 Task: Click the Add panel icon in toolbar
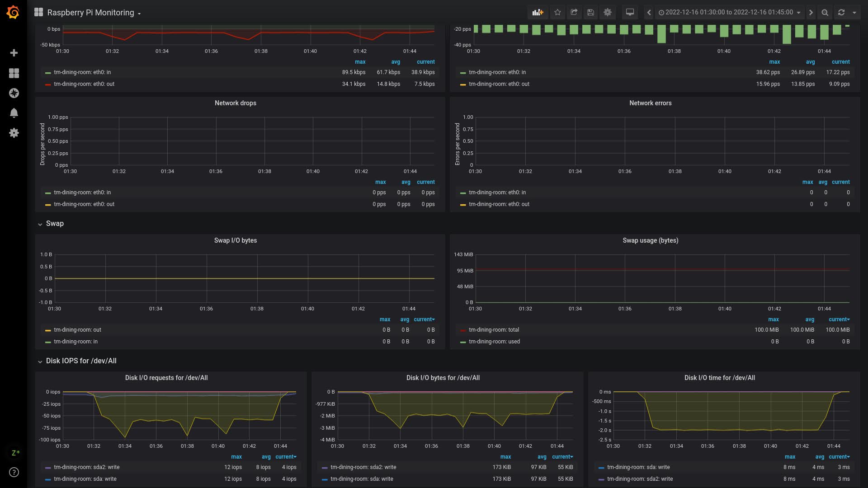[x=538, y=13]
